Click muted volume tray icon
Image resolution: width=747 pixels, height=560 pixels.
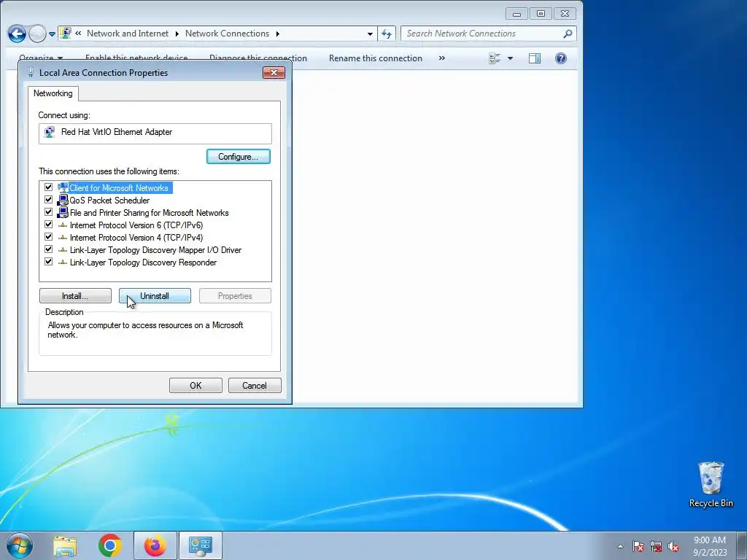[673, 546]
